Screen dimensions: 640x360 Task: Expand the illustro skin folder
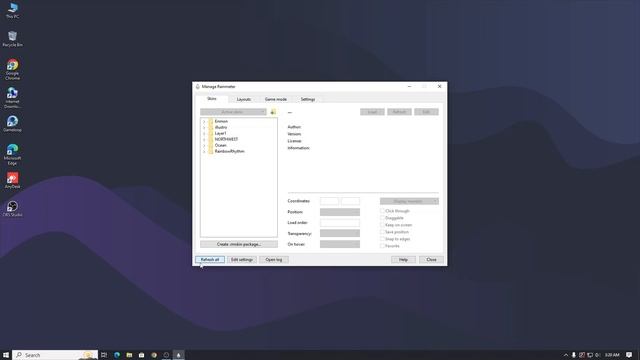[x=204, y=127]
